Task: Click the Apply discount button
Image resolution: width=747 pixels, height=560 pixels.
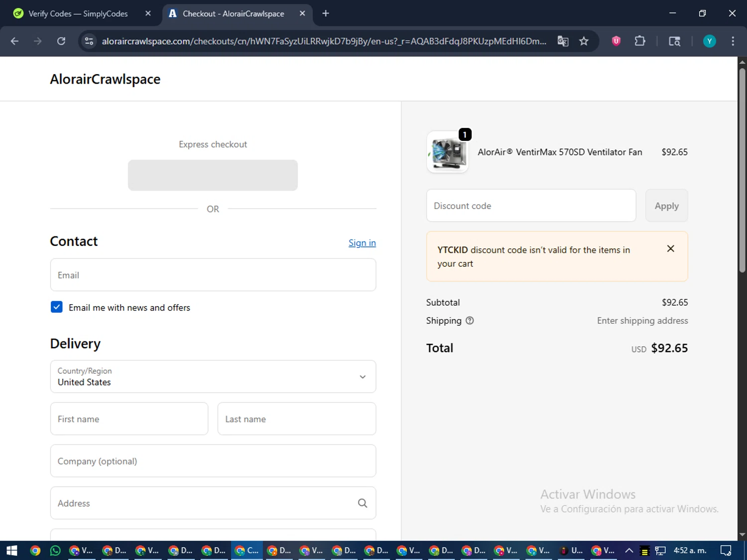Action: 666,206
